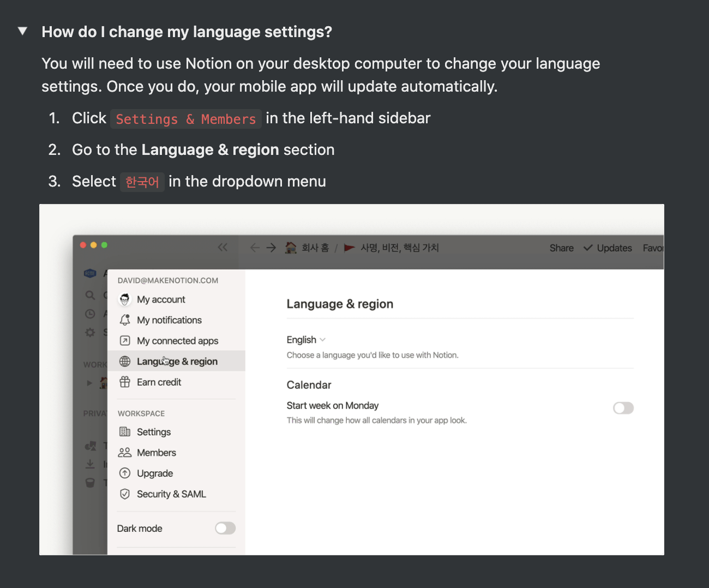Screen dimensions: 709x588
Task: Click DAVID@MAKENOTION.COM account label
Action: coord(168,280)
